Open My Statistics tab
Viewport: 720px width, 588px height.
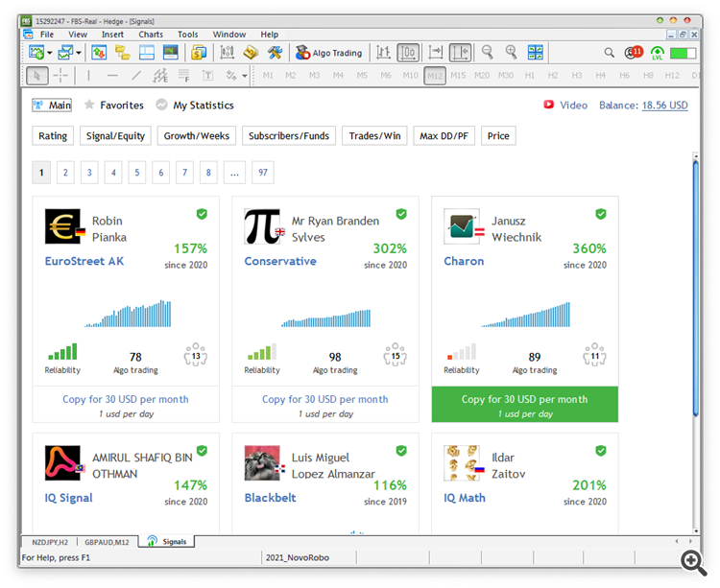pos(195,105)
